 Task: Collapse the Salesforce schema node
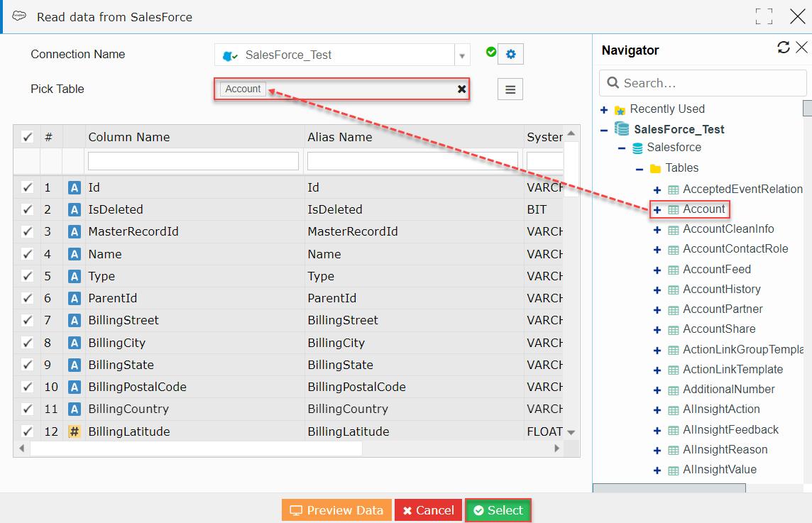click(x=622, y=148)
